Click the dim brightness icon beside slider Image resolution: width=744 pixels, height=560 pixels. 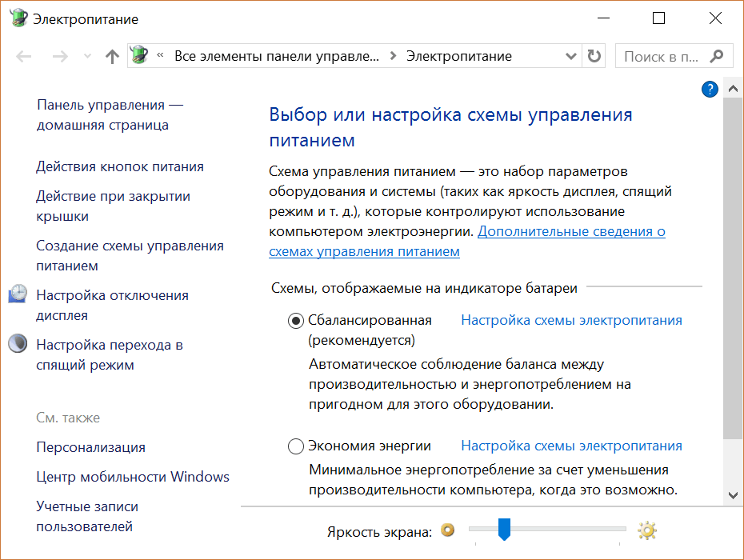[448, 530]
